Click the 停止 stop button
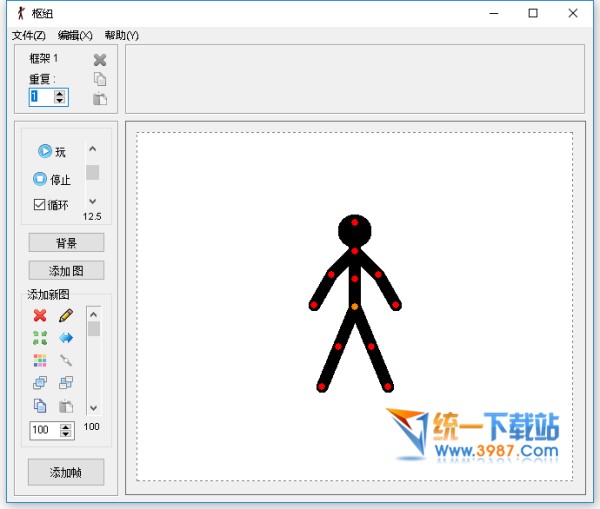The height and width of the screenshot is (509, 600). point(52,179)
